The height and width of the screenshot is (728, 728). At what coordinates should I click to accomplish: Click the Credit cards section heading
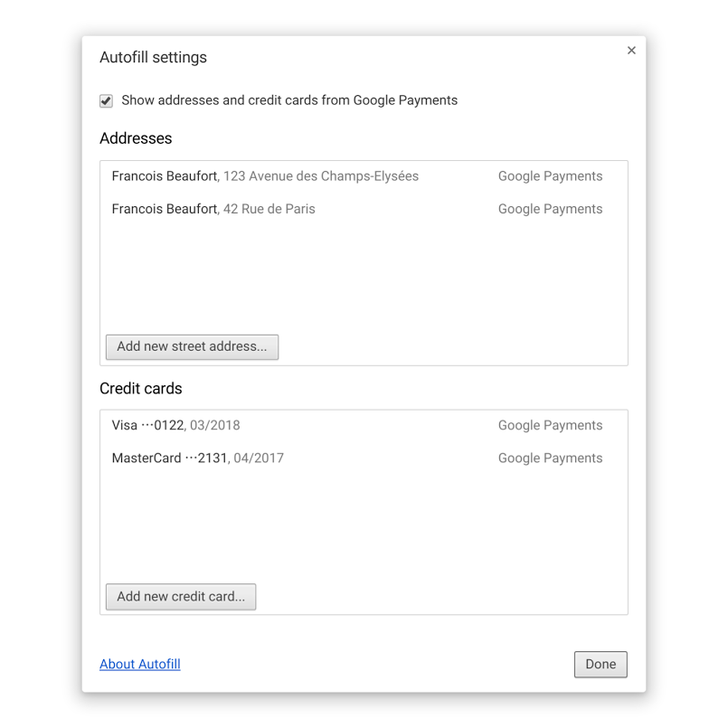pos(141,389)
